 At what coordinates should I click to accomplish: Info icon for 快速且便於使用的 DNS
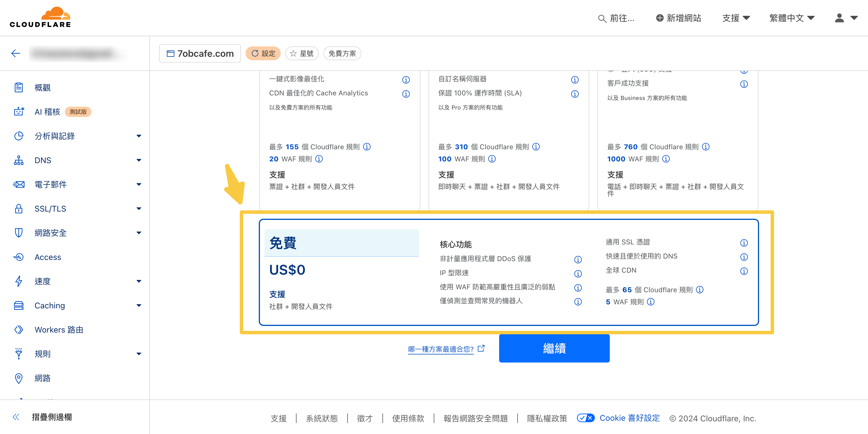pyautogui.click(x=744, y=257)
